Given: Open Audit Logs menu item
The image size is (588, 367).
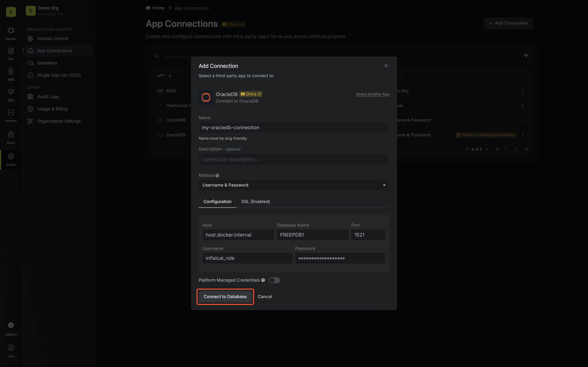Looking at the screenshot, I should click(x=59, y=97).
